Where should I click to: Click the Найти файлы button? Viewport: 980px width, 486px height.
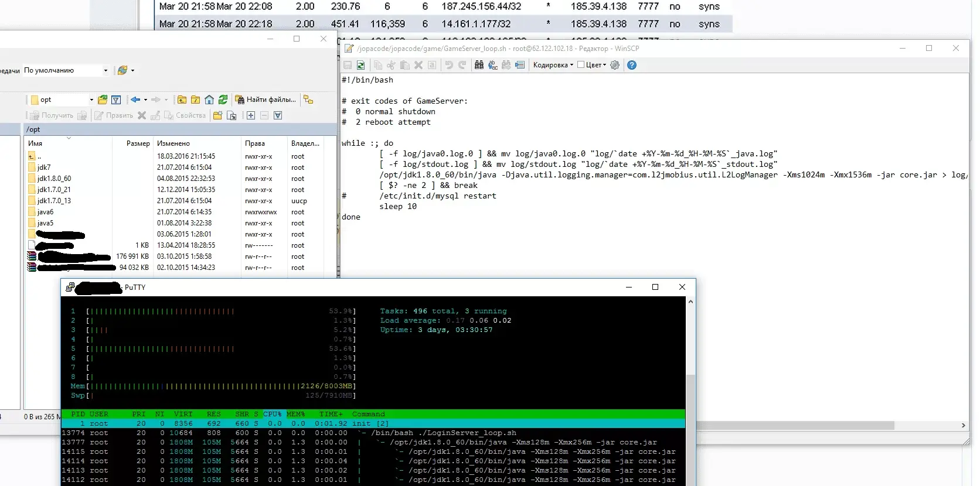pyautogui.click(x=266, y=100)
